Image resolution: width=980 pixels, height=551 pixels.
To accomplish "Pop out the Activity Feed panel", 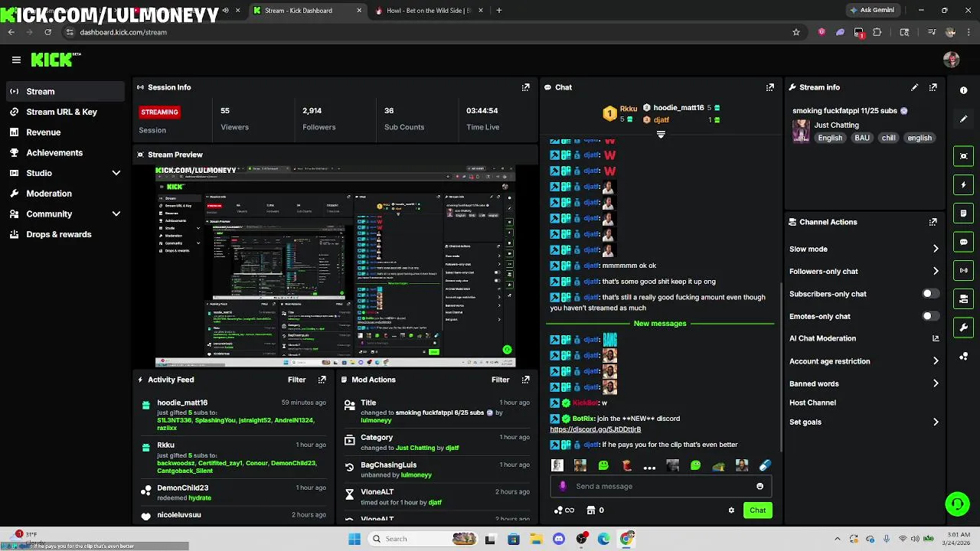I will pyautogui.click(x=322, y=380).
